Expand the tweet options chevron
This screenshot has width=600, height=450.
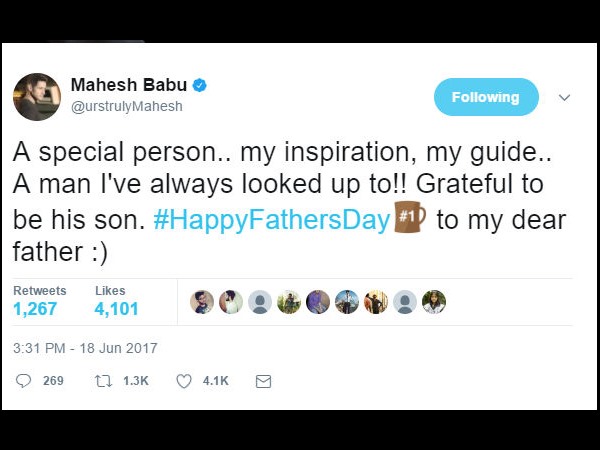564,97
